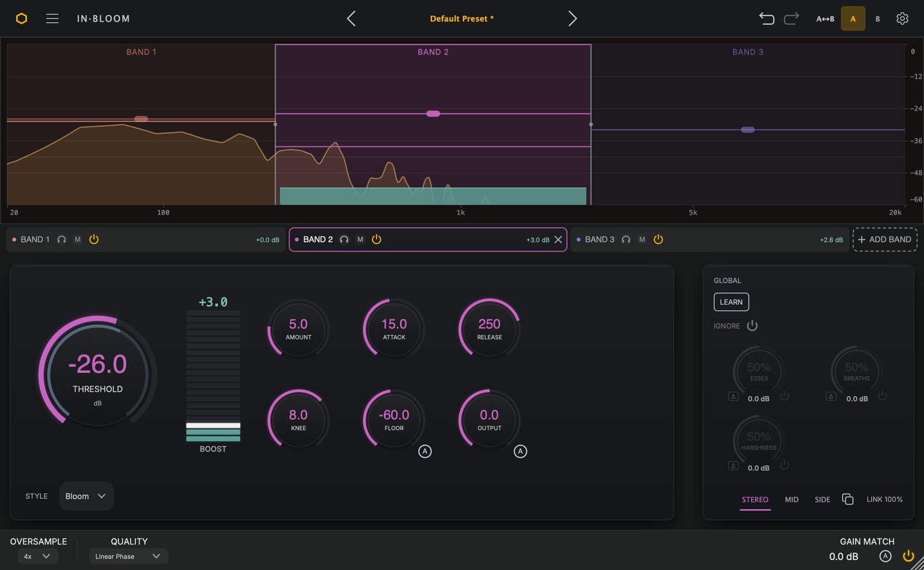Select the Mid tab
Image resolution: width=924 pixels, height=570 pixels.
[x=792, y=500]
